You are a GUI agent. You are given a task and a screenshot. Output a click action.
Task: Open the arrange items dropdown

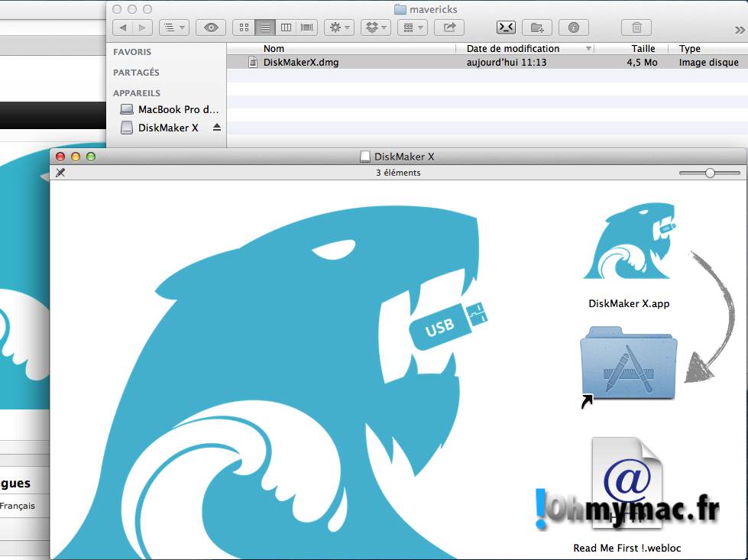tap(412, 28)
